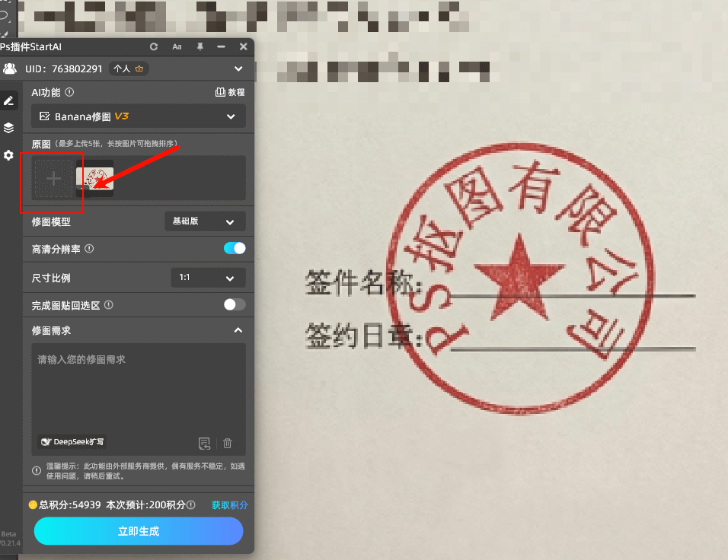Viewport: 728px width, 560px height.
Task: Open the settings gear in left sidebar
Action: [9, 155]
